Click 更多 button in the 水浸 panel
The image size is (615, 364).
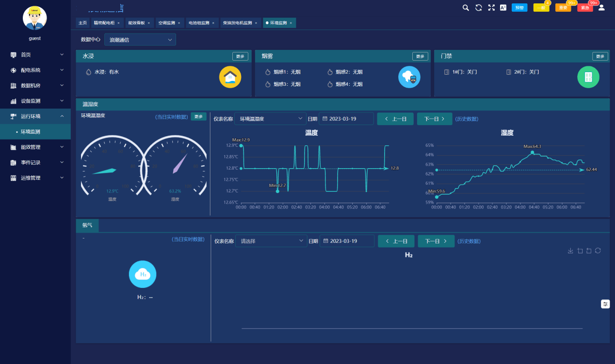[240, 56]
